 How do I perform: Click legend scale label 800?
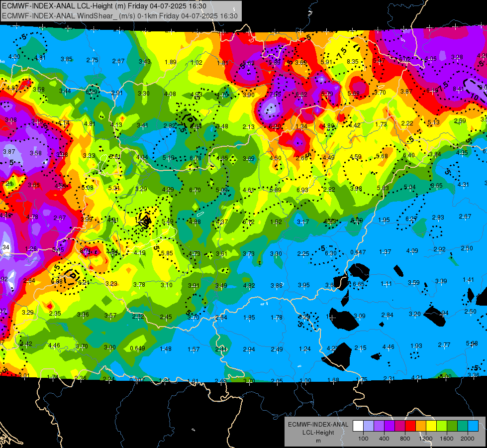click(405, 439)
